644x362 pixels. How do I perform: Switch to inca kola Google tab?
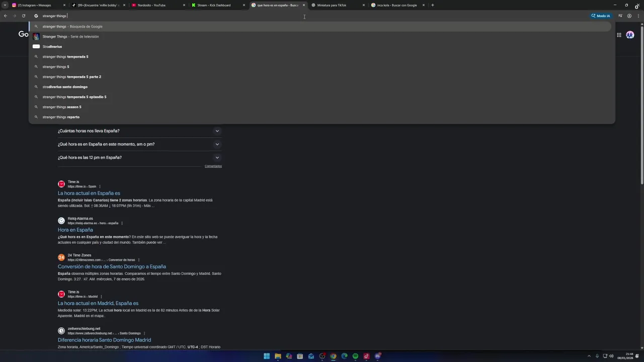pos(397,5)
